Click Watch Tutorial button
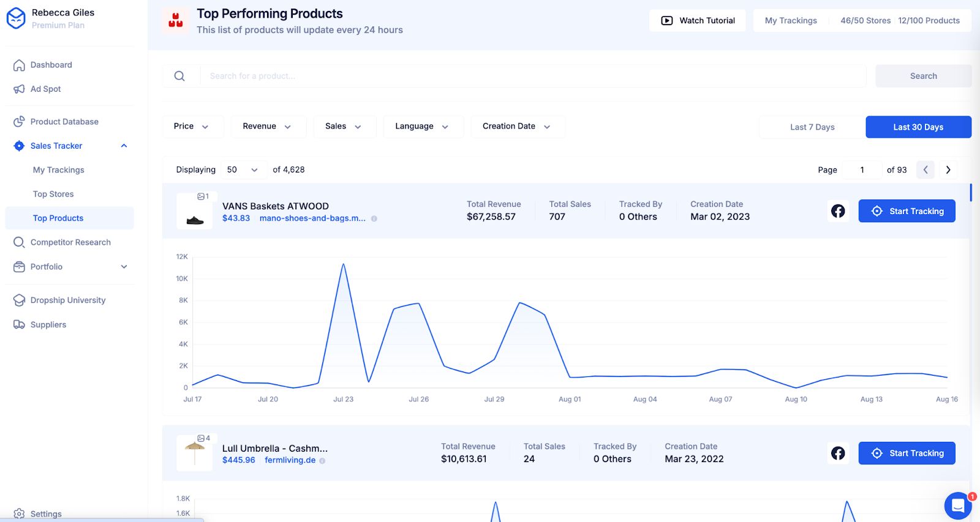This screenshot has width=980, height=522. click(x=697, y=21)
